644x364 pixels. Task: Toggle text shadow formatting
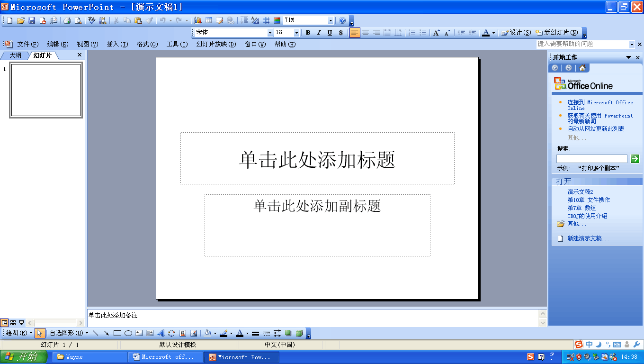tap(340, 33)
